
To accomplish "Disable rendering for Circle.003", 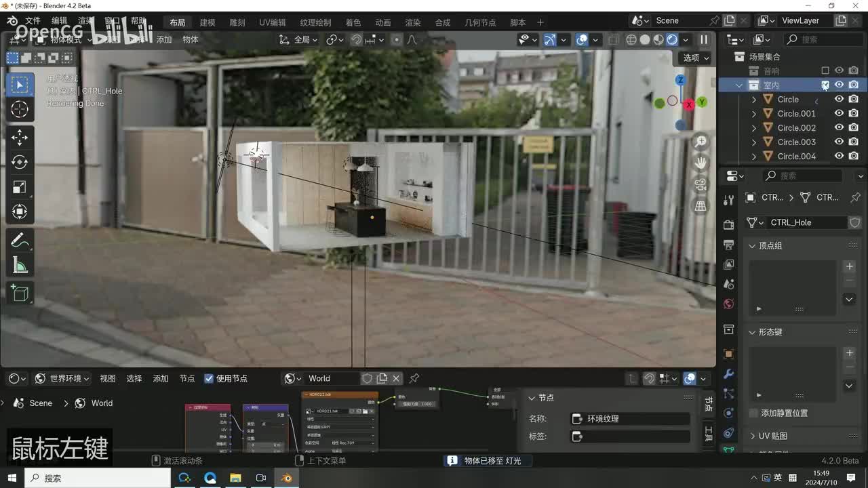I will 854,142.
